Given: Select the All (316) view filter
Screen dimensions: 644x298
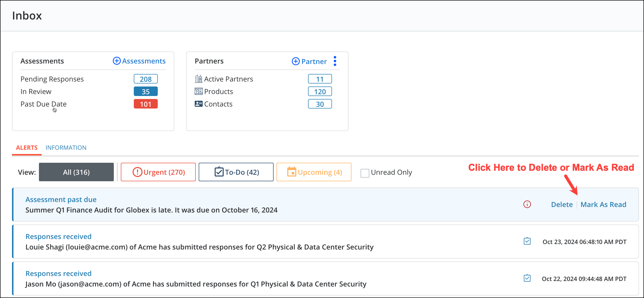Looking at the screenshot, I should click(x=76, y=172).
